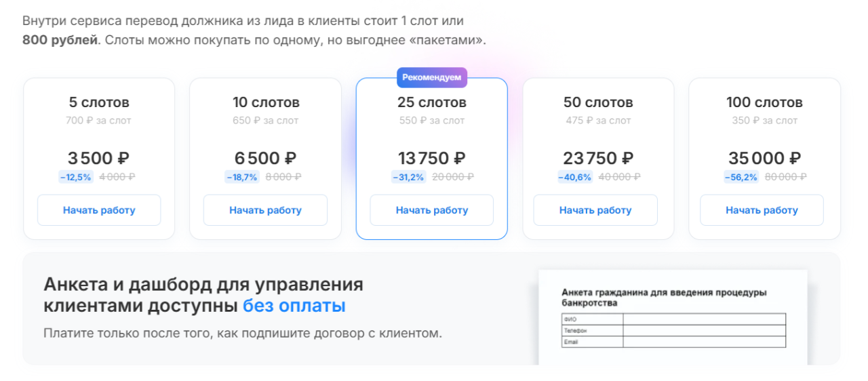Click 'Начать работу' on 10 слотов plan
This screenshot has height=381, width=868.
tap(265, 210)
